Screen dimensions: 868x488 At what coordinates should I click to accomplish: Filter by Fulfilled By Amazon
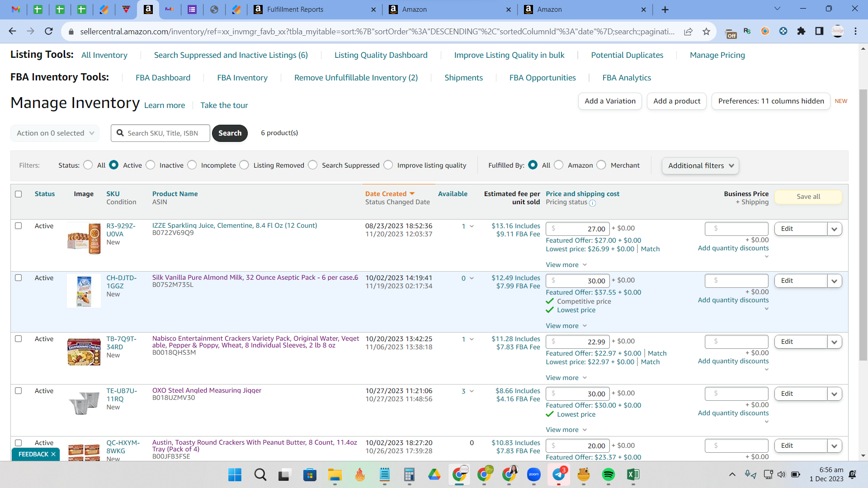(559, 165)
